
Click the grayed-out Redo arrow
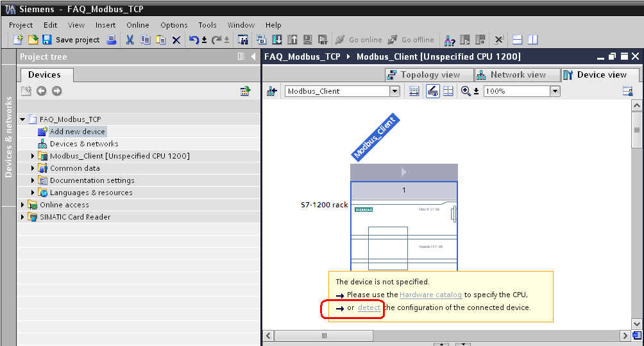(216, 40)
